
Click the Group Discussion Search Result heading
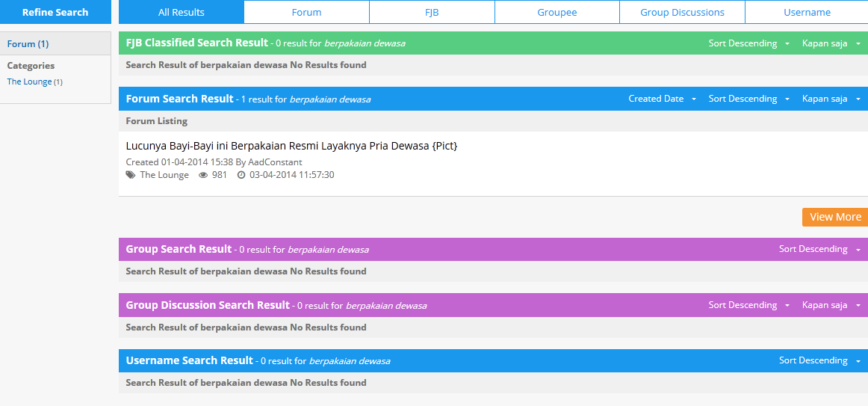click(208, 305)
